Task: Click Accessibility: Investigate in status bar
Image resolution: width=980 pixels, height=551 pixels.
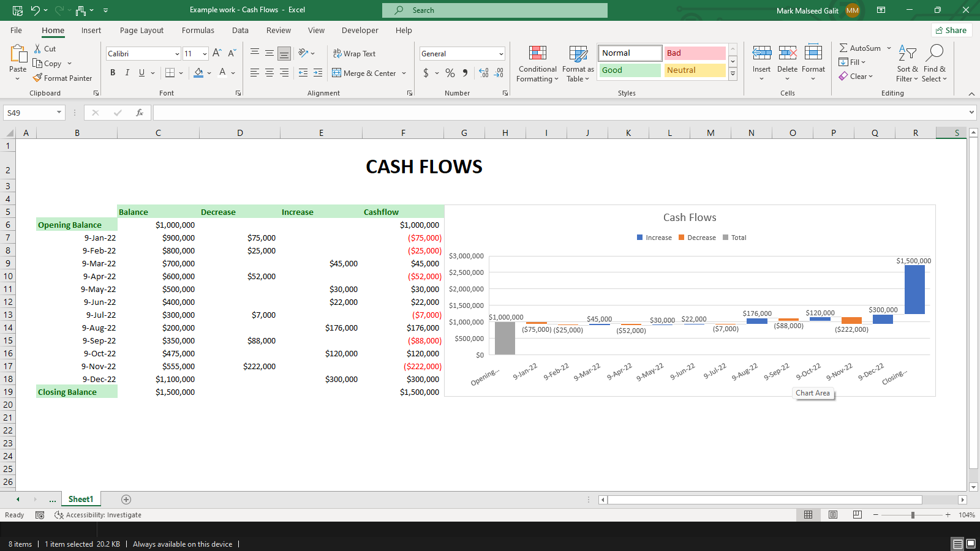Action: (98, 515)
